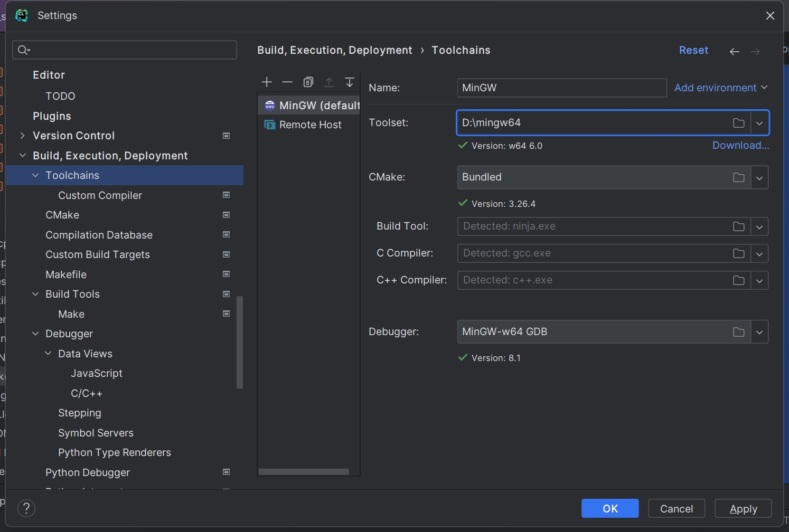This screenshot has width=789, height=532.
Task: Copy the selected toolchain
Action: point(308,82)
